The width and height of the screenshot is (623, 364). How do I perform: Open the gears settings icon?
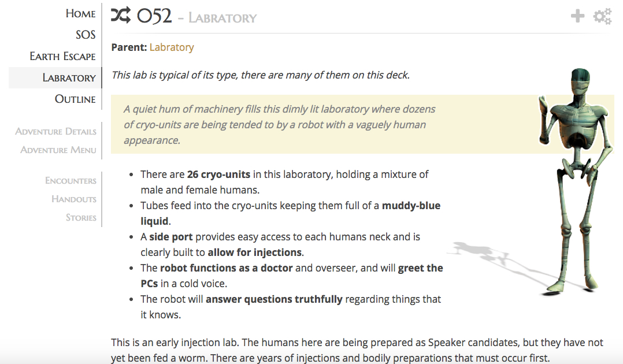click(x=602, y=16)
